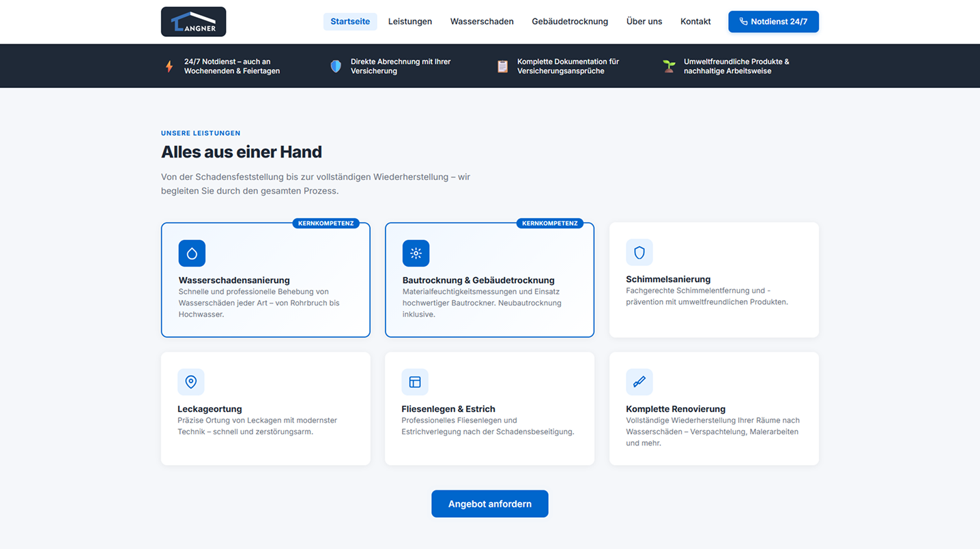Click the clipboard documentation icon in banner
This screenshot has height=549, width=980.
tap(502, 66)
